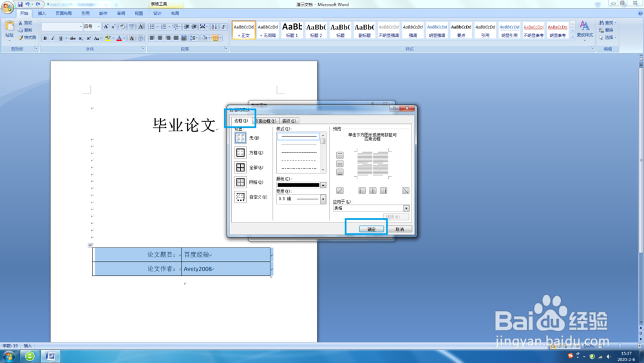Click the borders icon in ribbon
Image resolution: width=644 pixels, height=363 pixels.
pos(215,38)
